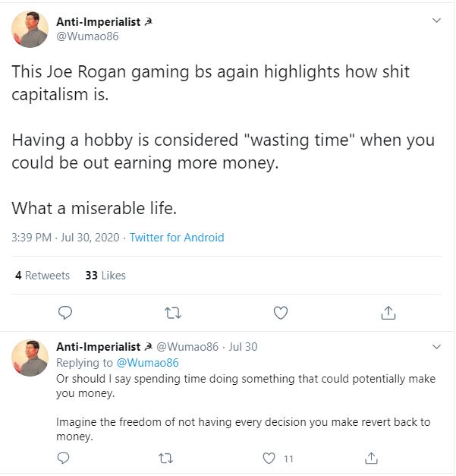Open the main tweet's chevron menu
The image size is (456, 476).
click(436, 20)
